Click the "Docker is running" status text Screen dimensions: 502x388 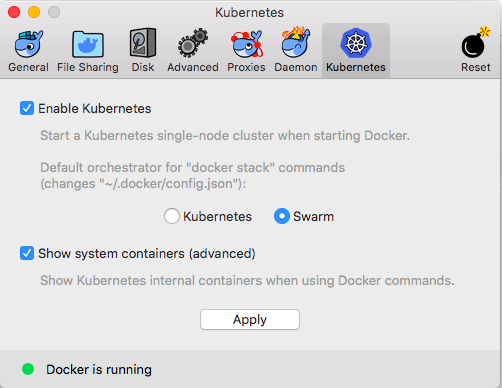click(99, 369)
